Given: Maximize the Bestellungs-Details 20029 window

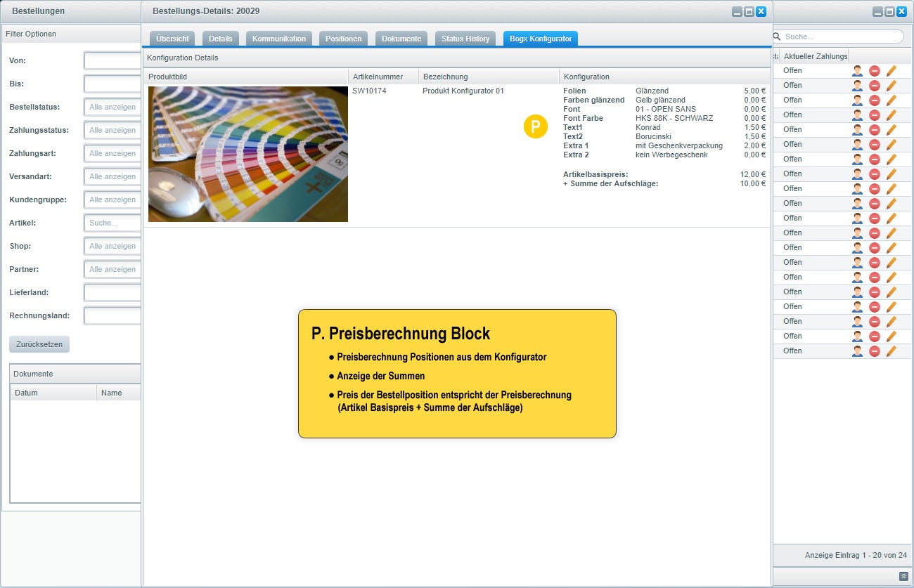Looking at the screenshot, I should [x=749, y=11].
